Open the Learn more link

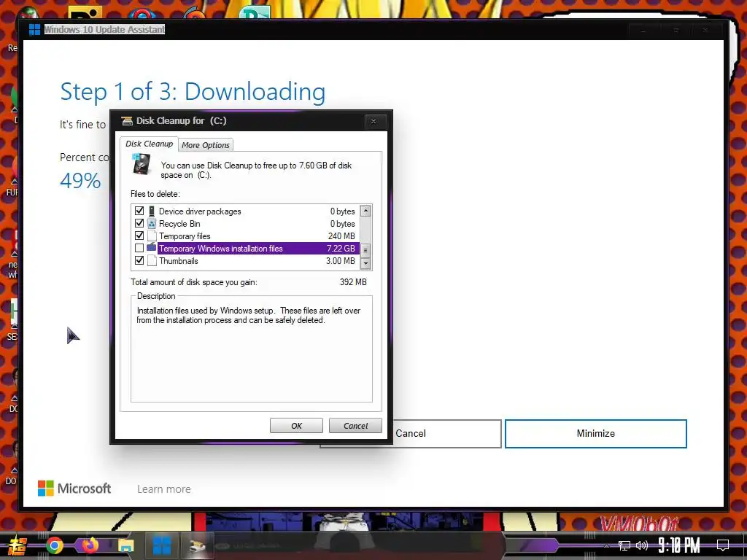pyautogui.click(x=164, y=489)
